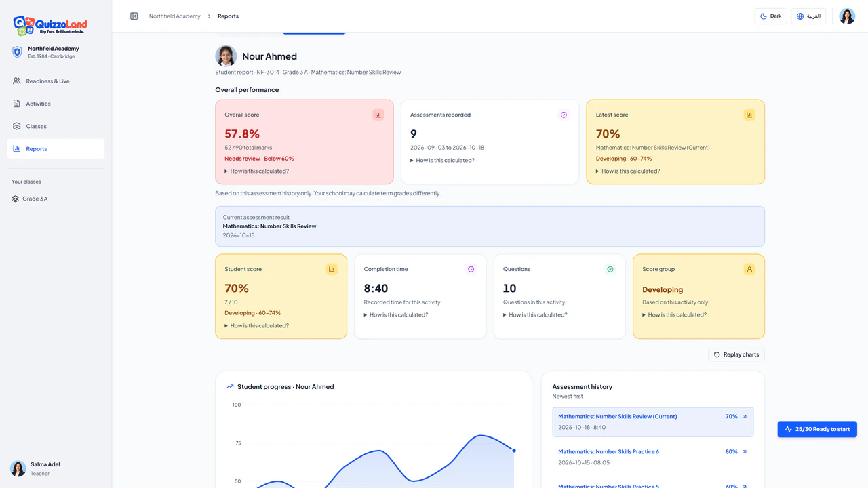Click the 25/30 Ready to start button

point(817,429)
